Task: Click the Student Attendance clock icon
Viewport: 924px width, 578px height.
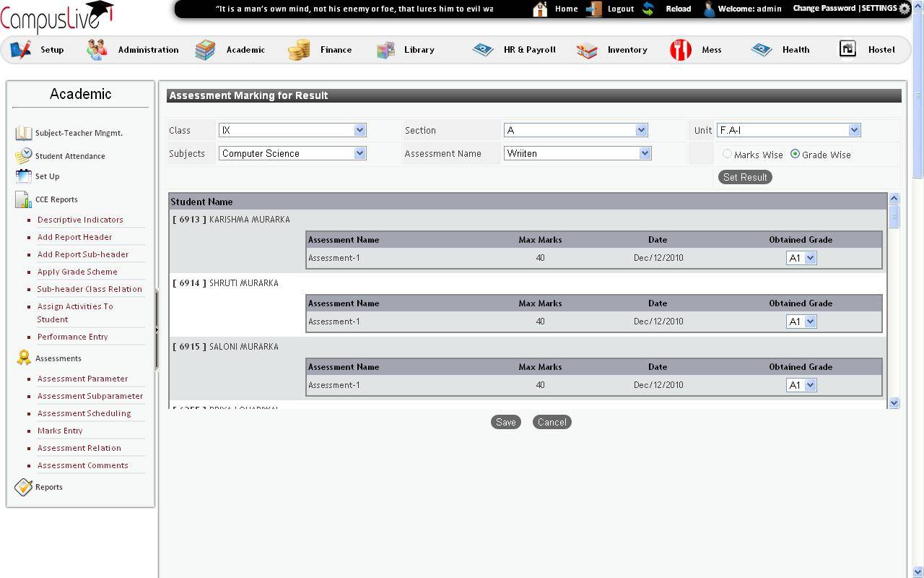Action: (x=24, y=155)
